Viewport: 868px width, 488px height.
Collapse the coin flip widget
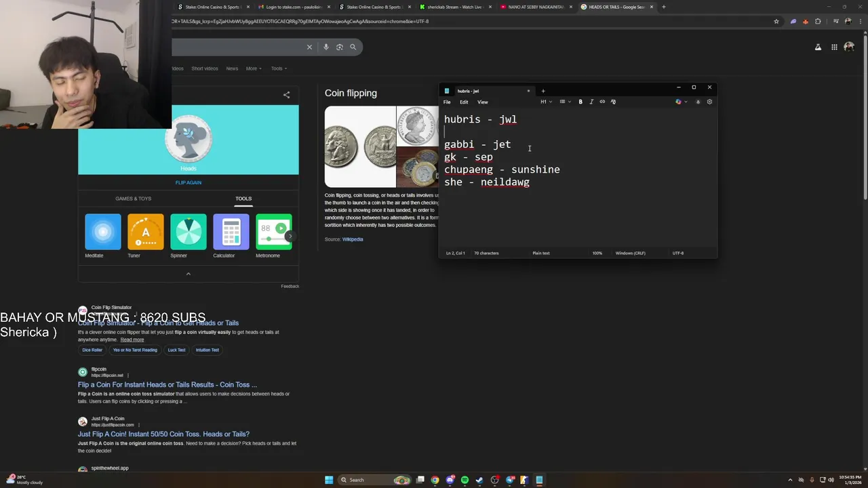click(189, 274)
